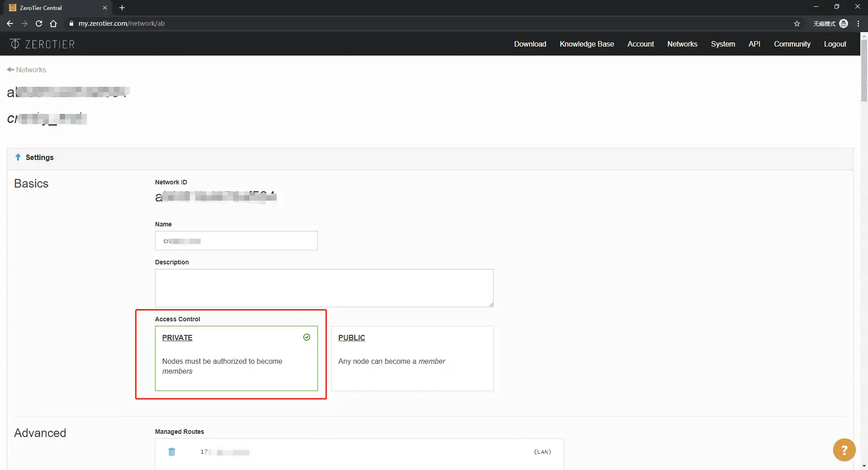Select PRIVATE access control

[x=236, y=358]
